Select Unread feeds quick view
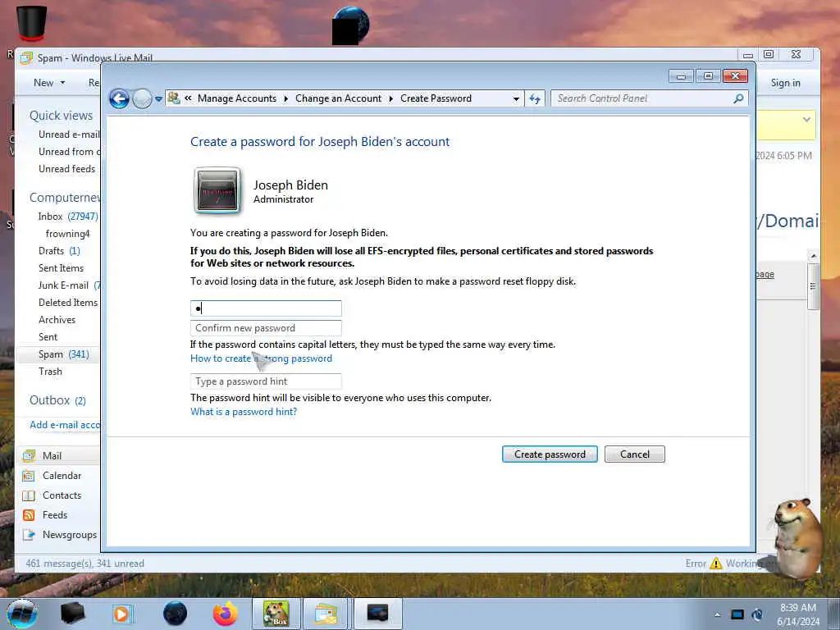 pyautogui.click(x=66, y=169)
